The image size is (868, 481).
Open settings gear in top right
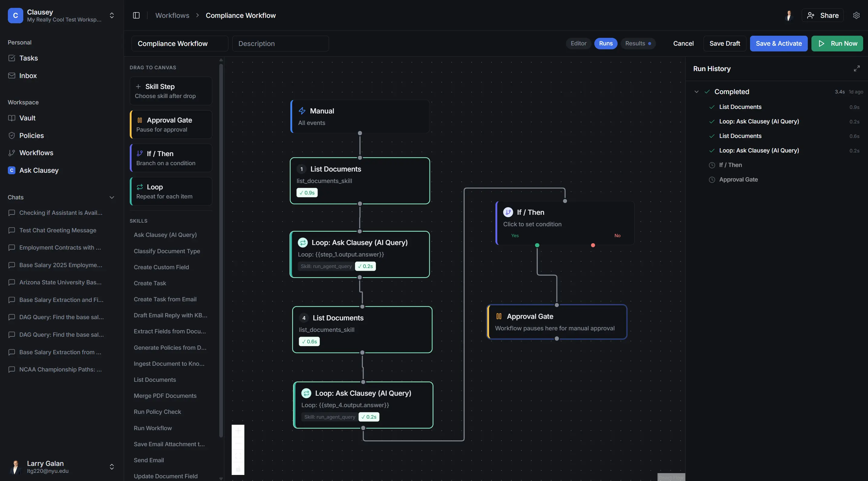click(856, 15)
